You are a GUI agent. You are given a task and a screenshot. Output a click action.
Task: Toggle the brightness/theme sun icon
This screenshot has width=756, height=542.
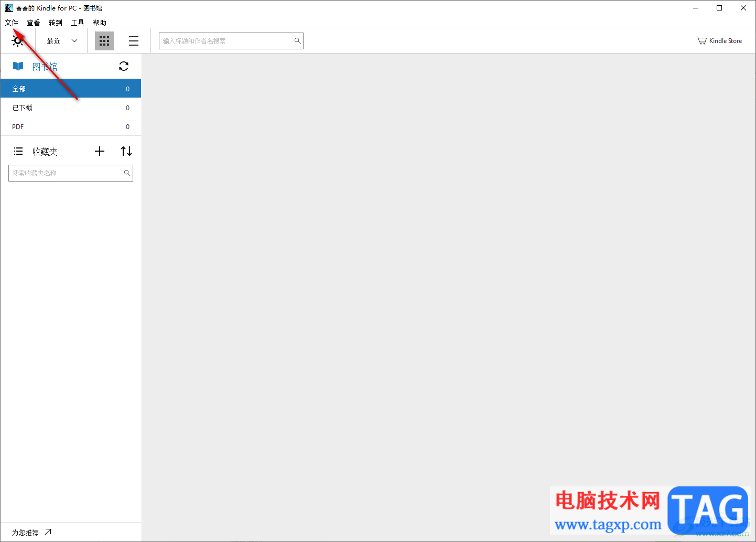click(x=18, y=40)
